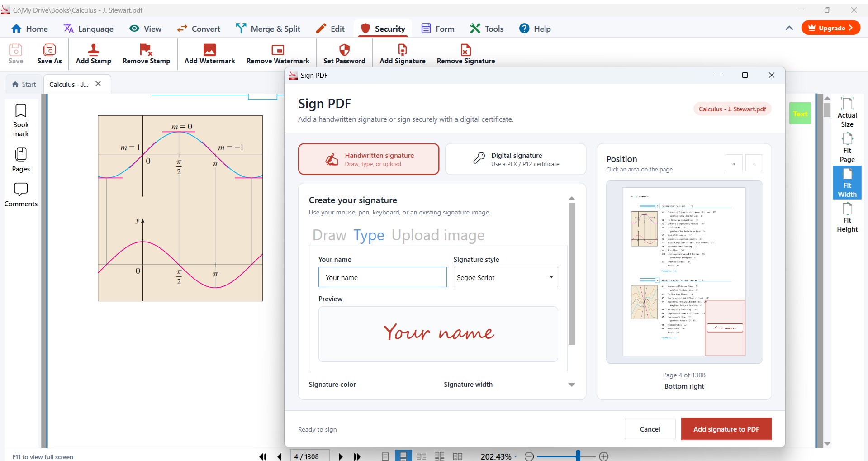868x461 pixels.
Task: Open the Merge & Split tab
Action: [268, 29]
